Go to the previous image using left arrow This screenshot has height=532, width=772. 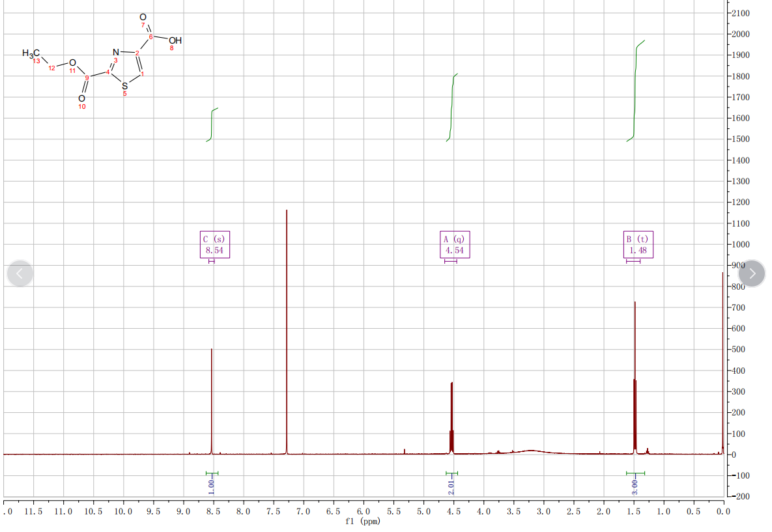tap(20, 273)
